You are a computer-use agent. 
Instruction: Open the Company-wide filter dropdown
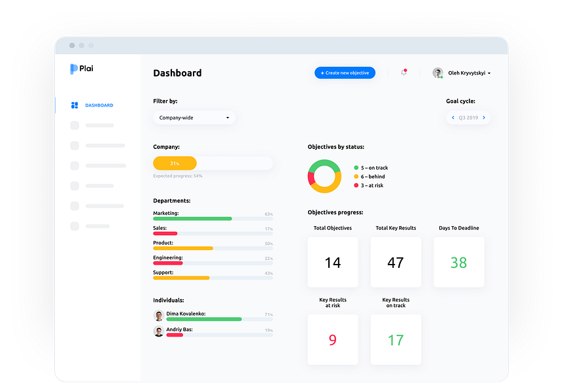(x=194, y=118)
